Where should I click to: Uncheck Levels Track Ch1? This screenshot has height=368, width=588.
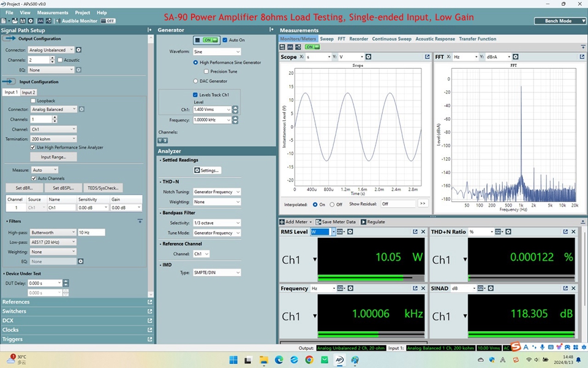[x=195, y=95]
